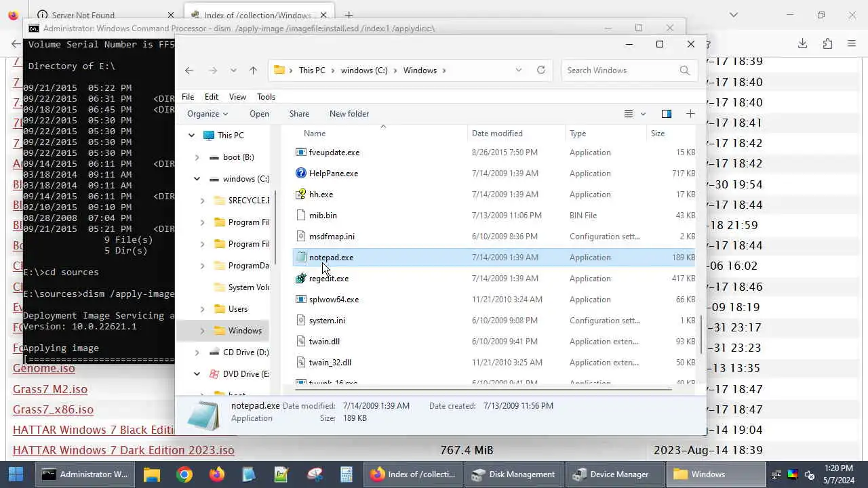Viewport: 868px width, 488px height.
Task: Expand the Users folder node
Action: click(203, 309)
